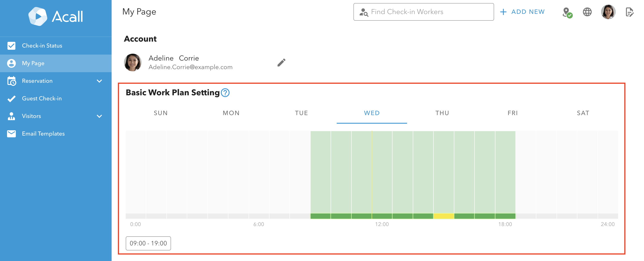The image size is (644, 261).
Task: Click the pencil edit icon beside Adeline Corrie
Action: 281,62
